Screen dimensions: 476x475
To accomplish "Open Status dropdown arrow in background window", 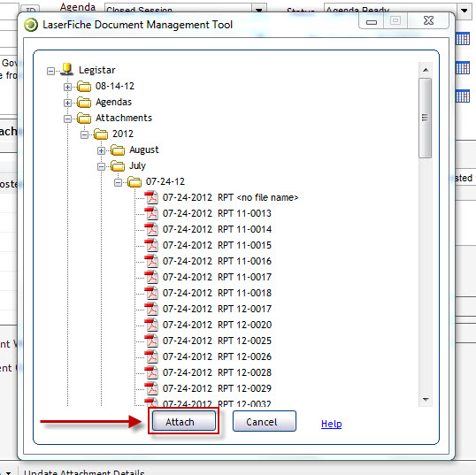I will (464, 11).
